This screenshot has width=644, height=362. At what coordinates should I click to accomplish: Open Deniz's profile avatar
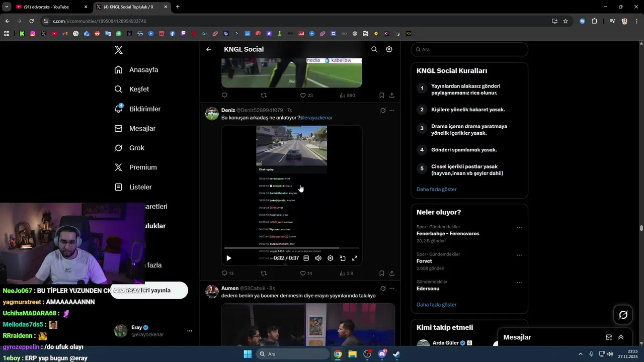point(212,113)
